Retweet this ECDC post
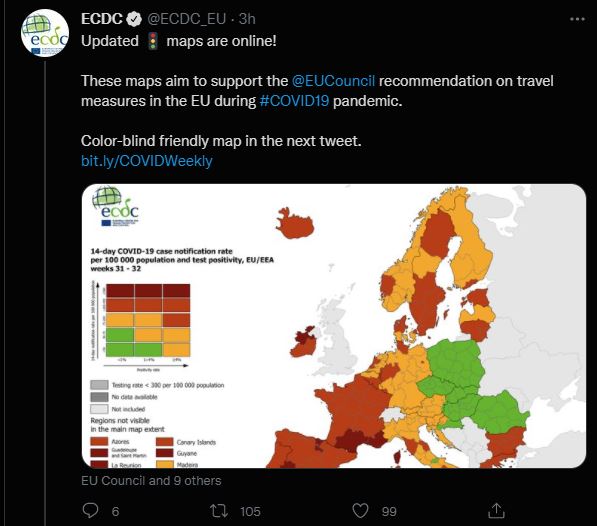 pos(219,511)
